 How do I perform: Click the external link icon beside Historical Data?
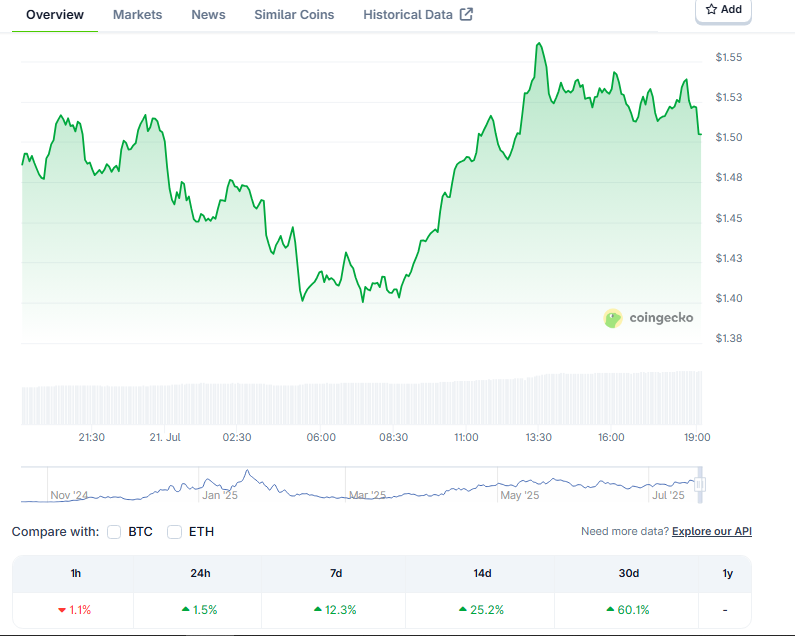pyautogui.click(x=466, y=15)
